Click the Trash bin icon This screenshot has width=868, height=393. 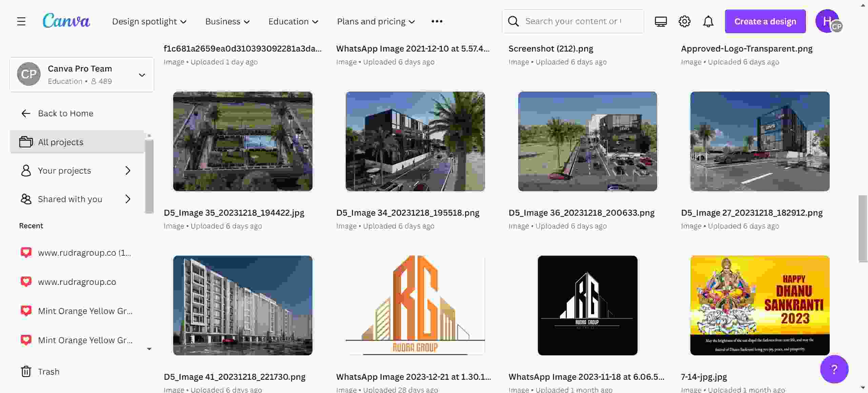pos(26,371)
